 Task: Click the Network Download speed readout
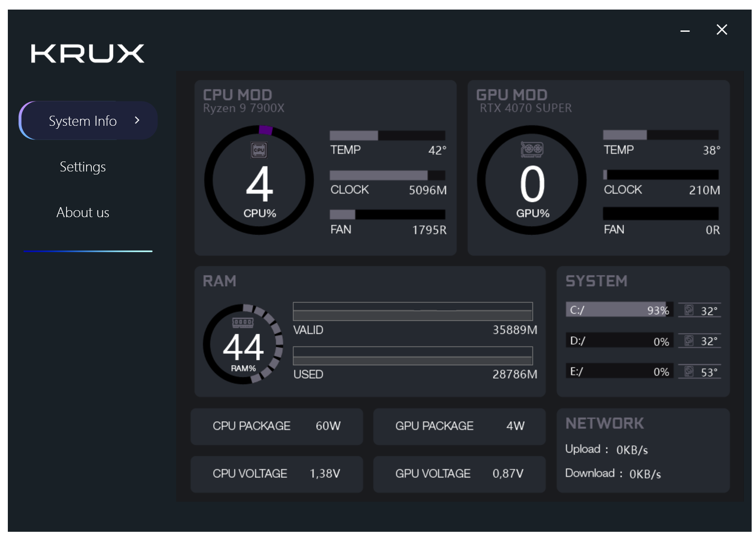click(612, 473)
